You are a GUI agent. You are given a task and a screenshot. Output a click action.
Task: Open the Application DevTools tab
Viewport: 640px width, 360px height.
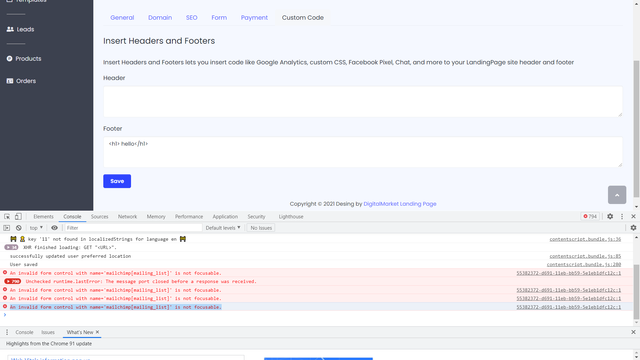(225, 217)
